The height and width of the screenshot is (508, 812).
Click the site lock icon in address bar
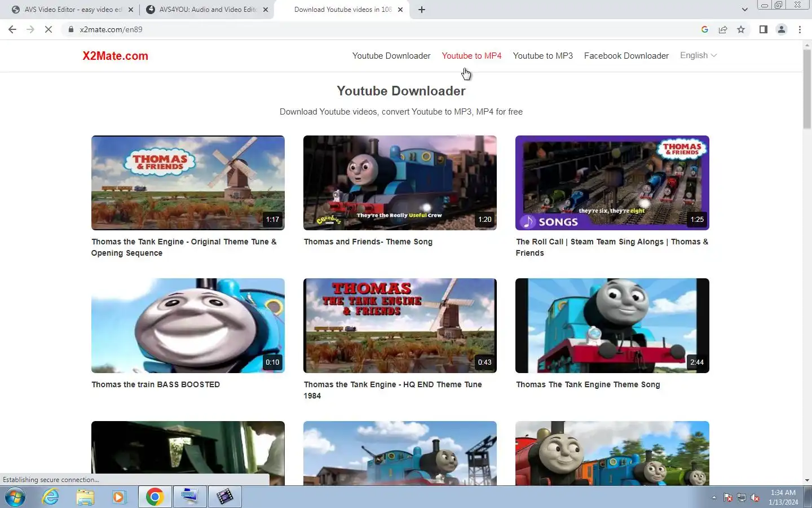click(x=71, y=29)
